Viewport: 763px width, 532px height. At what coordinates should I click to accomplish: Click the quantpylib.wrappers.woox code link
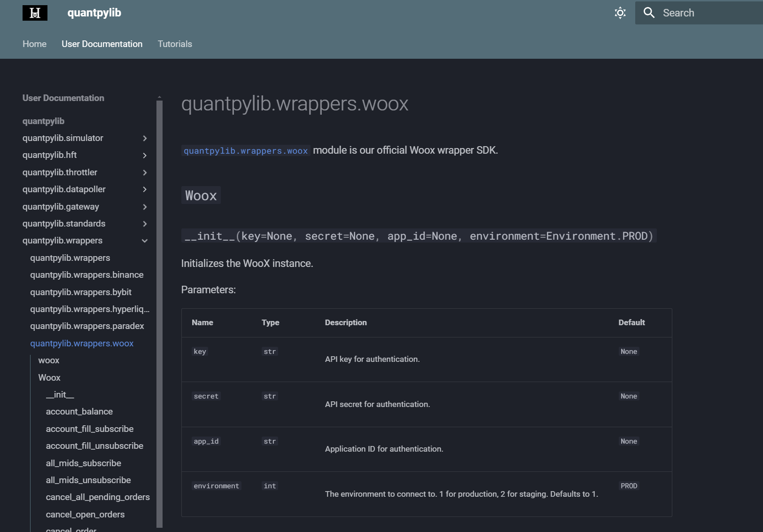(x=245, y=151)
